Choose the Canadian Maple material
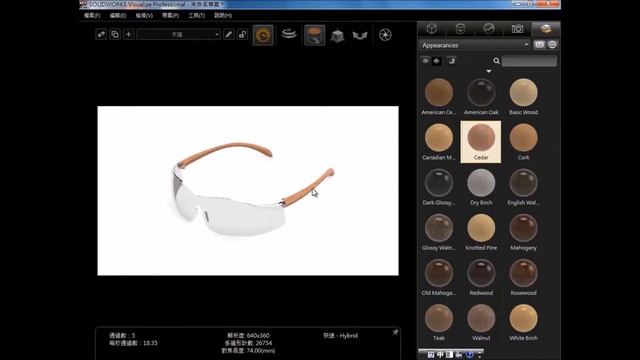Image resolution: width=640 pixels, height=360 pixels. click(439, 142)
